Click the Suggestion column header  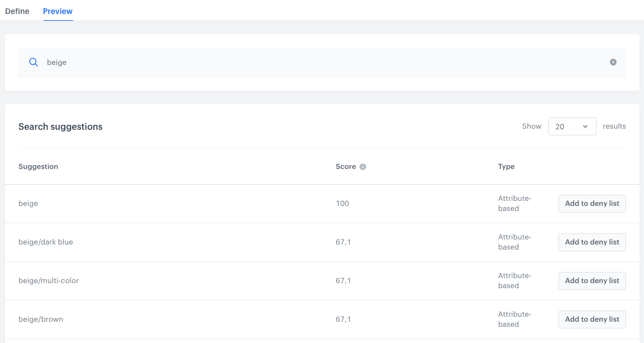click(x=38, y=166)
